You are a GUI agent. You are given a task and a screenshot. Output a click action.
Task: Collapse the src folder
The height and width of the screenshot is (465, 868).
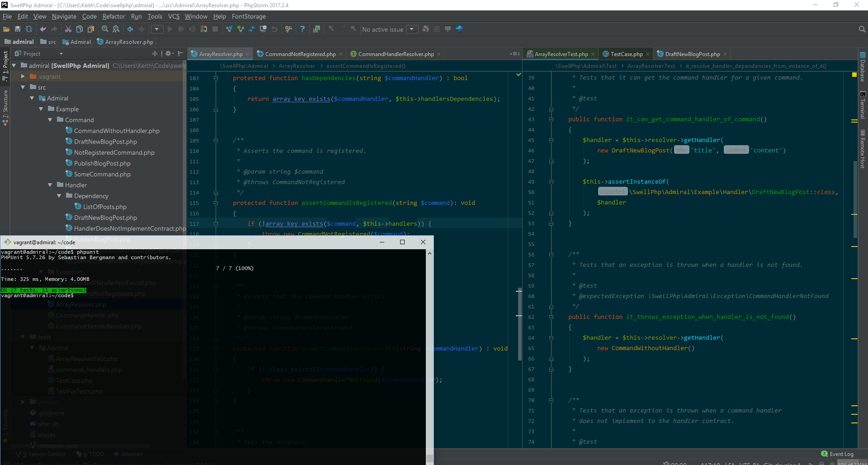click(23, 87)
